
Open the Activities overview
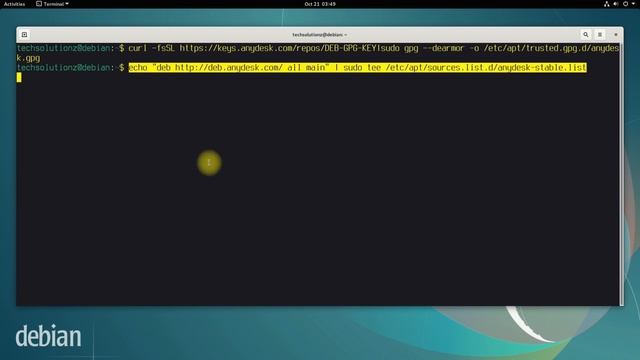pyautogui.click(x=14, y=4)
